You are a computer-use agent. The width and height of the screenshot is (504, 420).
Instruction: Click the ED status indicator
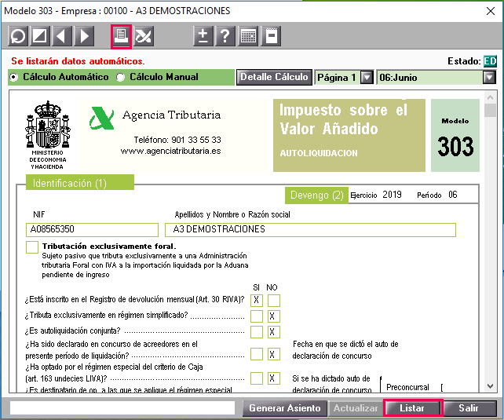point(490,60)
